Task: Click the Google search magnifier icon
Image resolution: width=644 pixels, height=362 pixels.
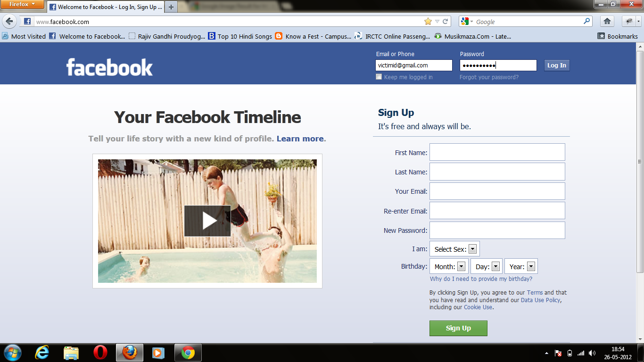Action: pyautogui.click(x=587, y=21)
